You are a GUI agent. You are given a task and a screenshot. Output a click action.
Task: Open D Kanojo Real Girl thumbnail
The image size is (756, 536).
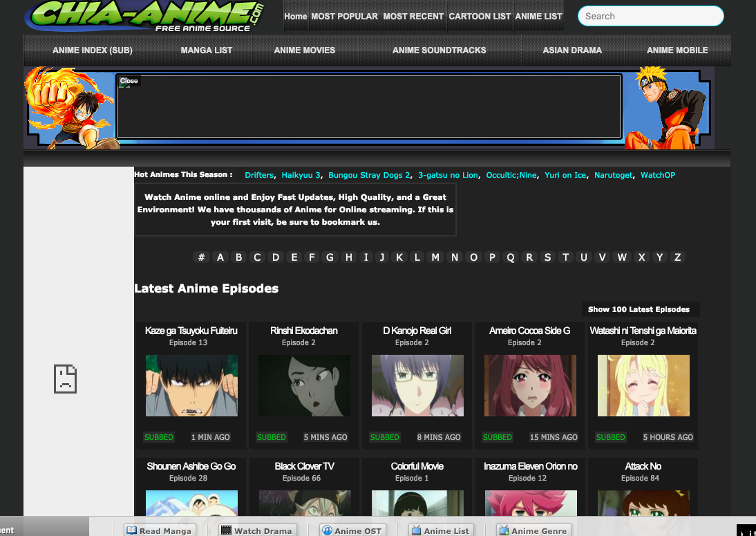coord(417,385)
